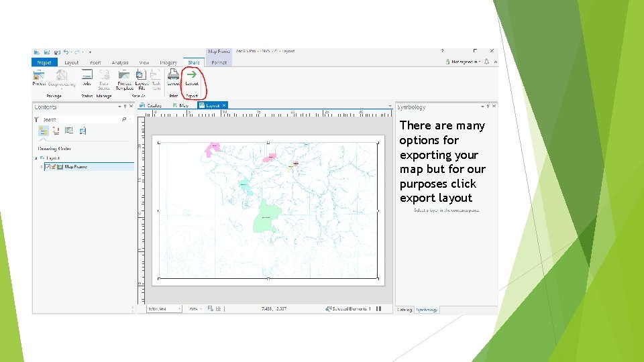Close the Layout view tab
Image resolution: width=644 pixels, height=362 pixels.
[224, 105]
